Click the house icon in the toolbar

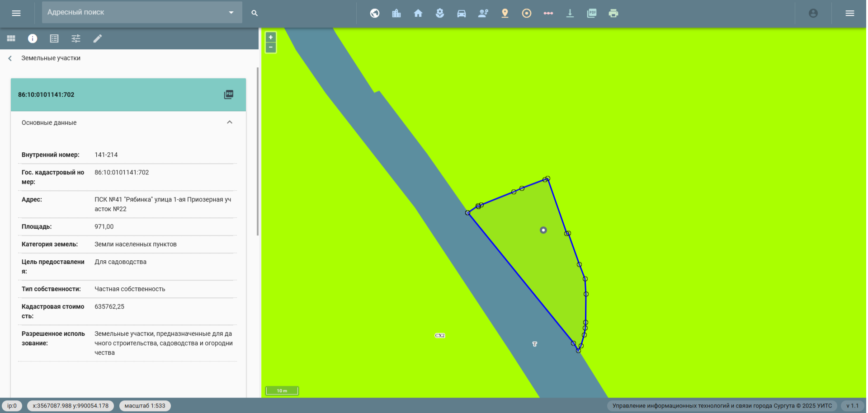click(418, 13)
